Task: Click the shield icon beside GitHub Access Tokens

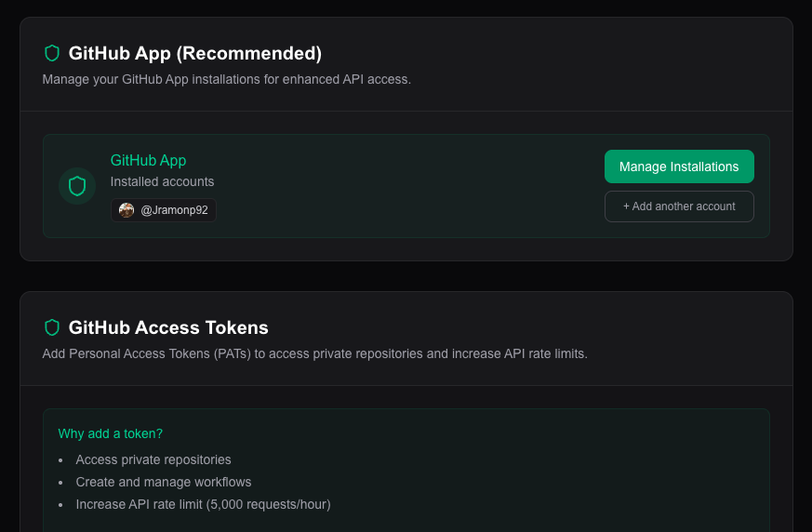Action: (x=52, y=327)
